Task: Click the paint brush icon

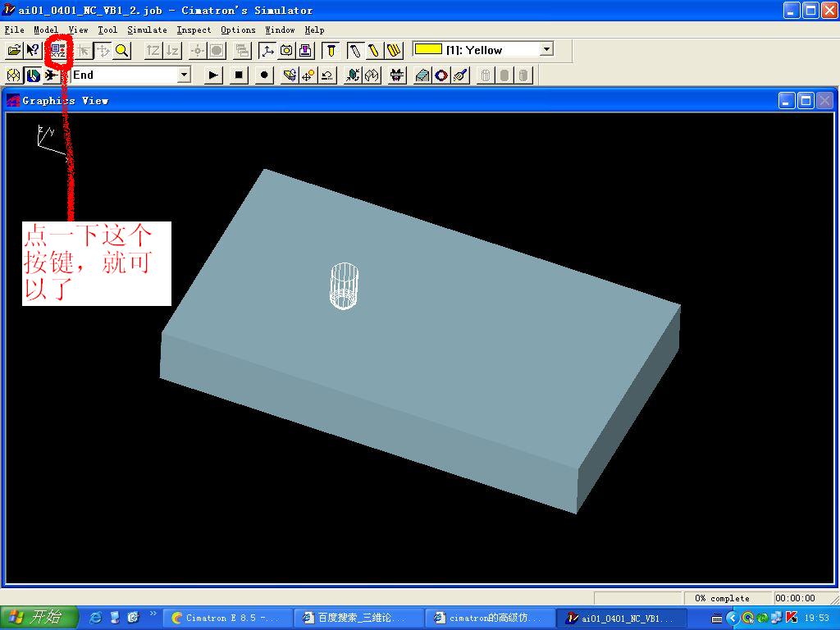Action: [460, 75]
